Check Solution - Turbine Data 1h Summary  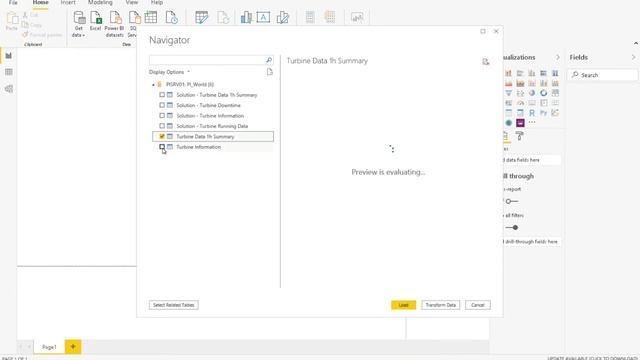coord(162,95)
